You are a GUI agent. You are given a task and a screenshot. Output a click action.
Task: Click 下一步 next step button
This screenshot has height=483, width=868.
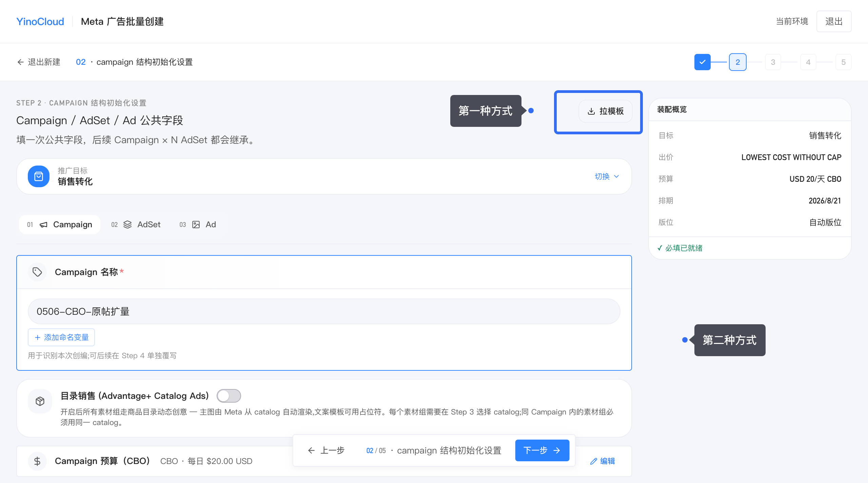tap(542, 450)
